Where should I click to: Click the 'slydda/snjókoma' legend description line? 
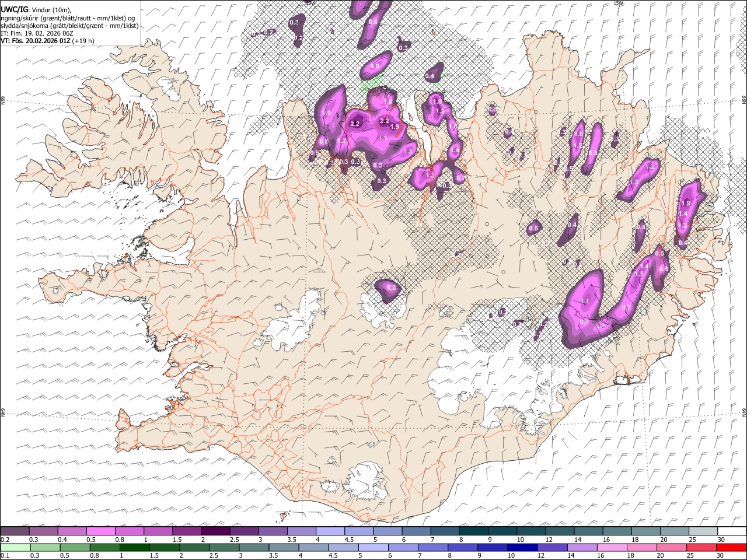coord(69,26)
